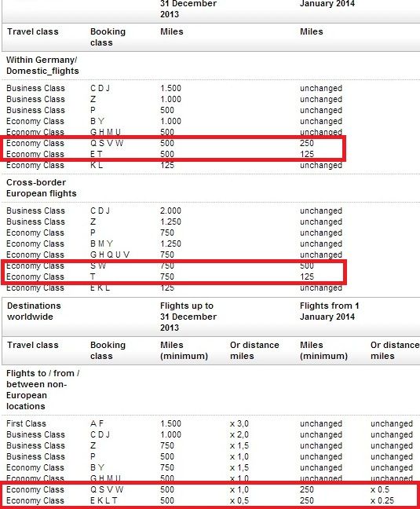Screen dimensions: 420x509
Task: Click the 125 value for European booking class T
Action: (307, 276)
